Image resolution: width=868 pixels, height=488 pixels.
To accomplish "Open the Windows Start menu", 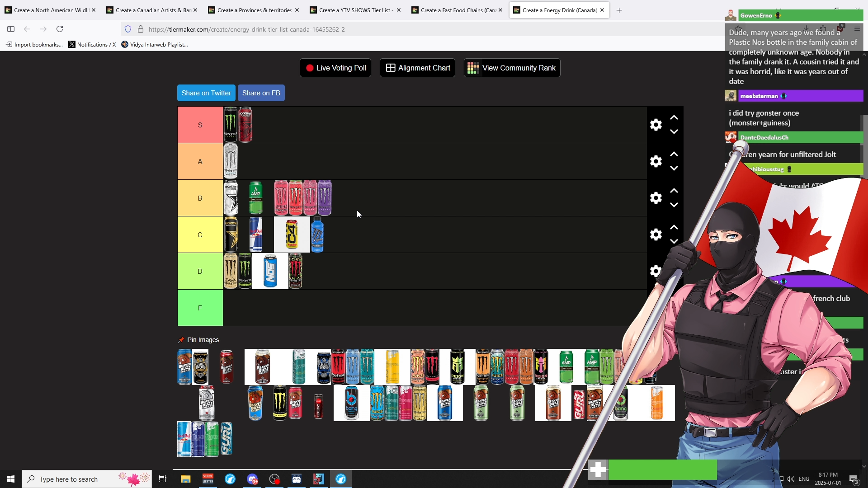I will [x=11, y=479].
